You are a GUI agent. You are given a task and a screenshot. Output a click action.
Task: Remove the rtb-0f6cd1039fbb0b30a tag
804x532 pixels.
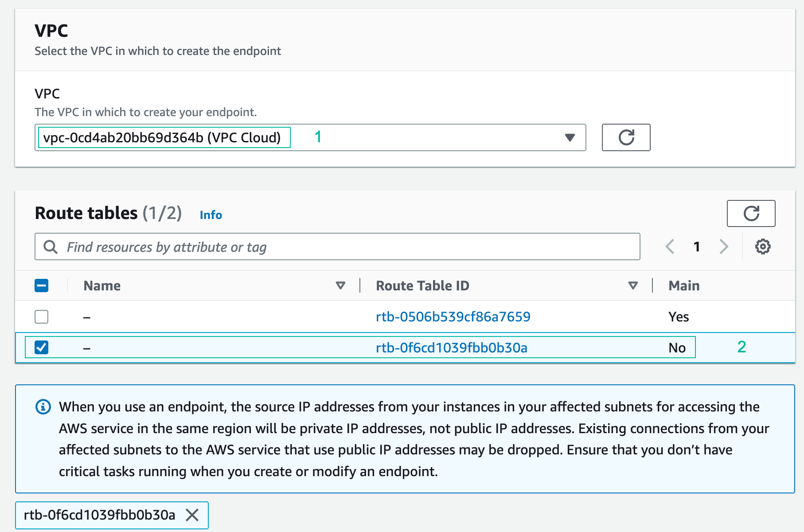coord(192,515)
